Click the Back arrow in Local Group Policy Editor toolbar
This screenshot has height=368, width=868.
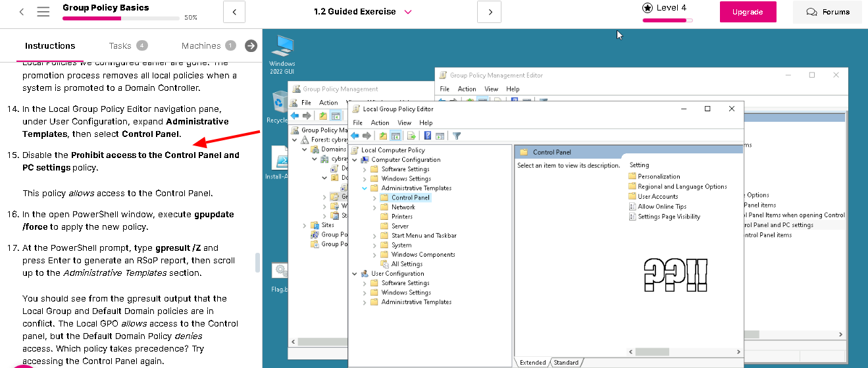[355, 136]
